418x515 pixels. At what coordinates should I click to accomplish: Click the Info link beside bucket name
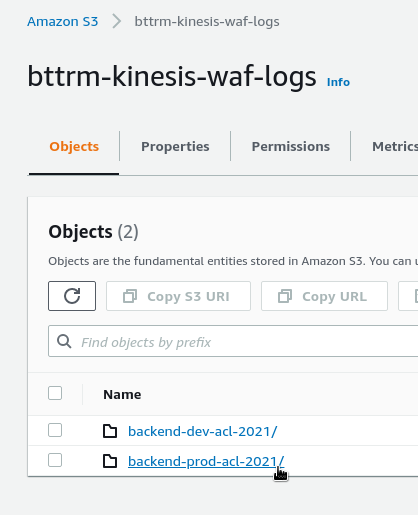(338, 82)
